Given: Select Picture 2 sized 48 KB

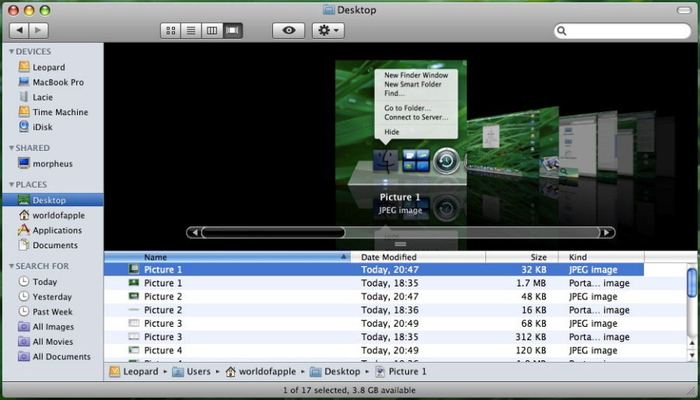Looking at the screenshot, I should [374, 296].
